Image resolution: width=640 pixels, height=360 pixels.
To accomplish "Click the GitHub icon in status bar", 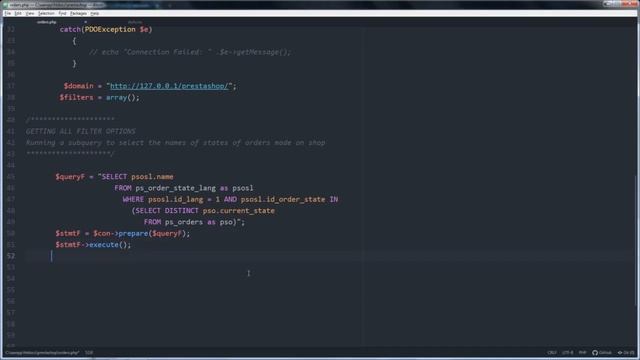I will coord(595,353).
